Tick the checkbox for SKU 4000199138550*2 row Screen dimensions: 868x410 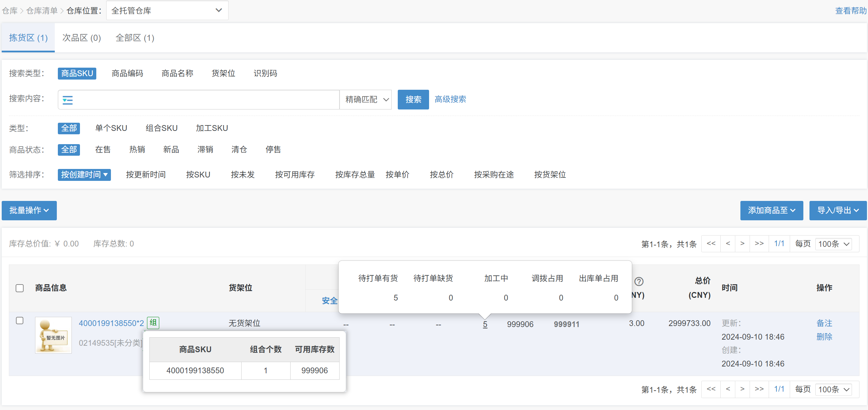pyautogui.click(x=20, y=321)
